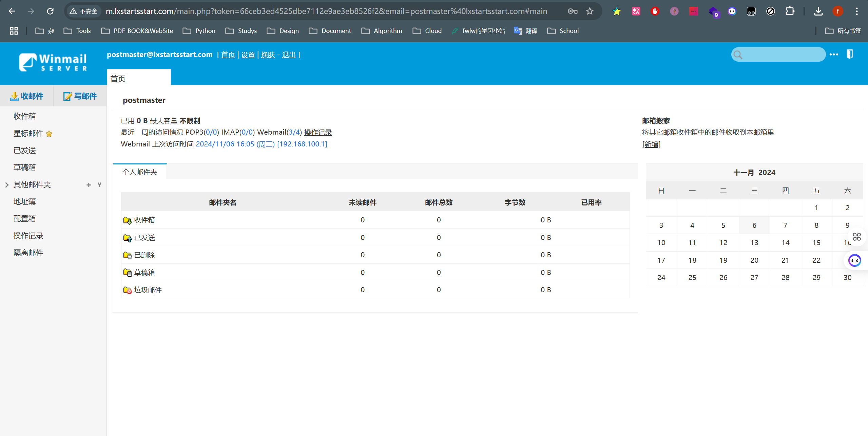The height and width of the screenshot is (436, 868).
Task: Select calendar date 6
Action: click(754, 225)
